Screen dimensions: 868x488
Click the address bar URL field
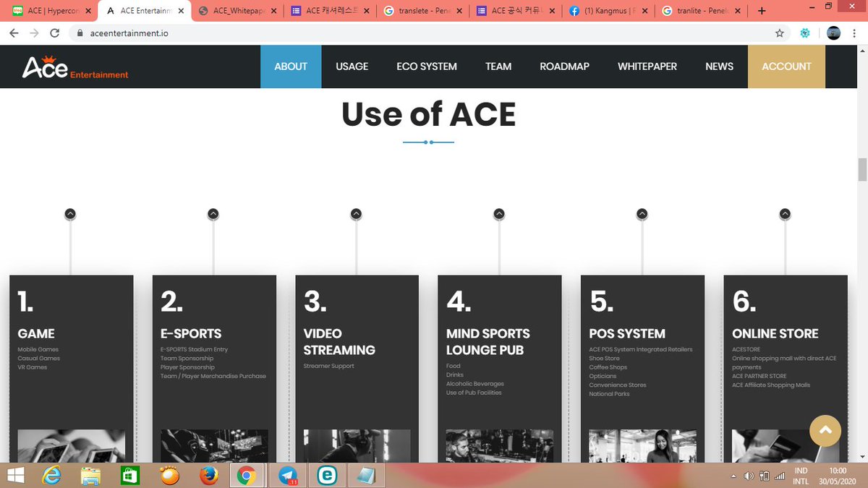pos(420,33)
